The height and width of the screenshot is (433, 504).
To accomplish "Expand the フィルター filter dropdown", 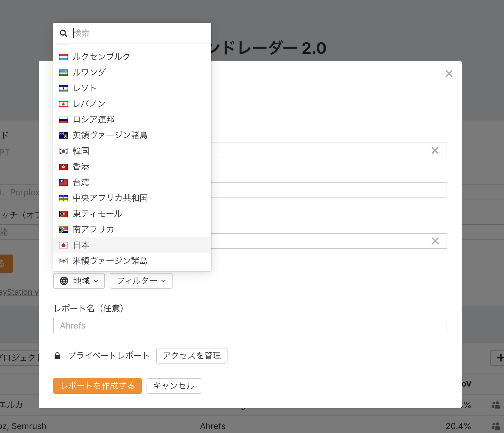I will pos(141,281).
